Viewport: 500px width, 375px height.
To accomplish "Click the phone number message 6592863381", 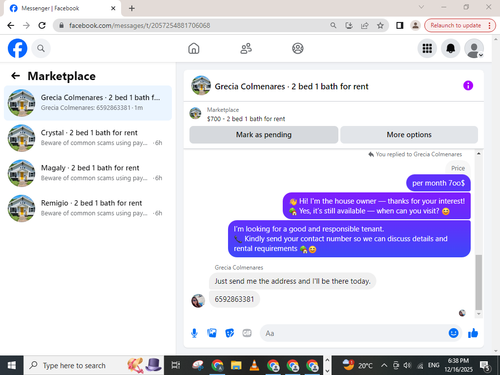I will [234, 299].
